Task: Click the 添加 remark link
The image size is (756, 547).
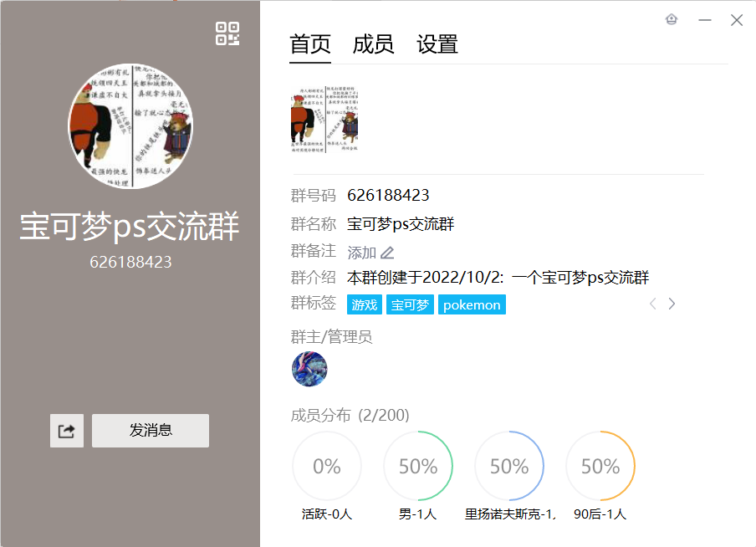Action: [x=361, y=253]
